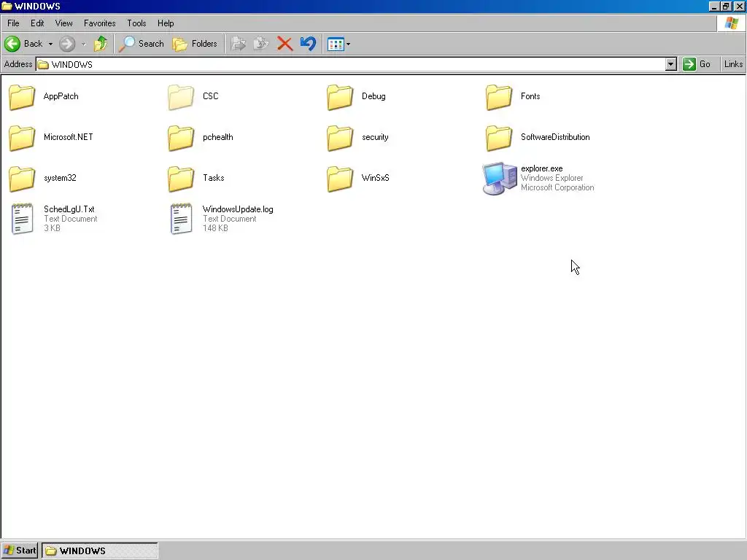Click the Windows flag logo icon

coord(731,23)
